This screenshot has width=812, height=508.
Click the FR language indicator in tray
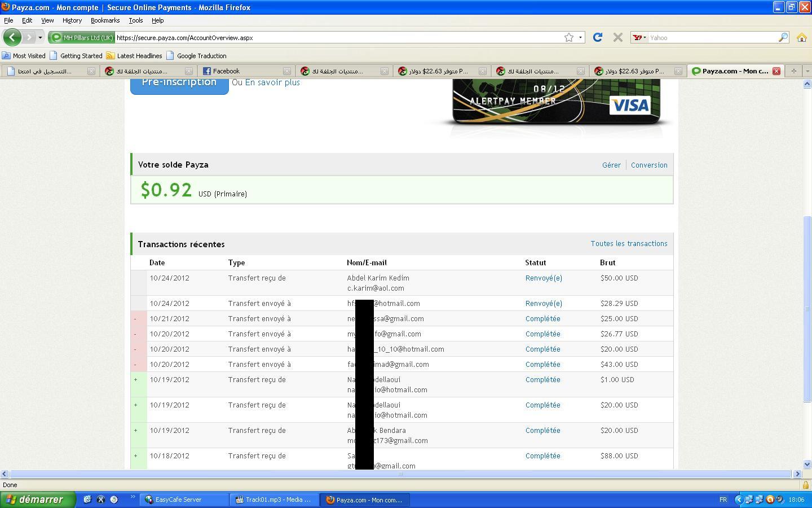coord(723,500)
